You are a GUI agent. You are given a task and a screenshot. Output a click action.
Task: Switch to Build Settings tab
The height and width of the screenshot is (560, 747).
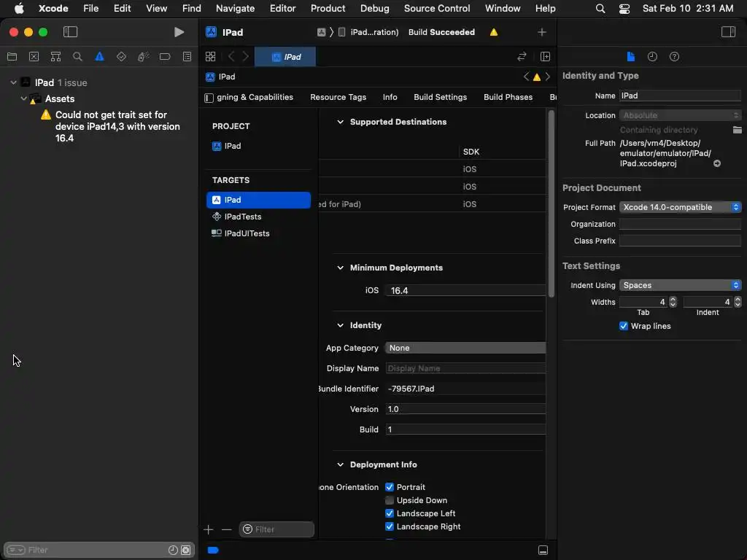[x=440, y=97]
